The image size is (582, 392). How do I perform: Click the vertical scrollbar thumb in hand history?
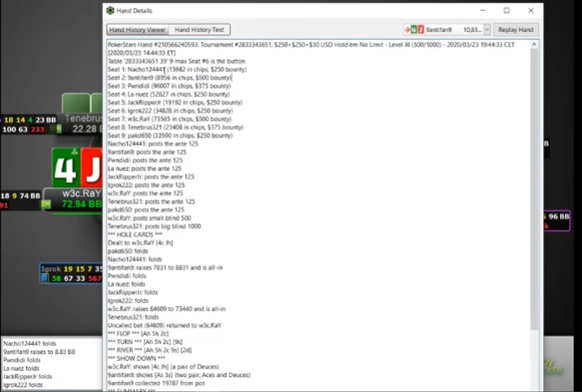[x=534, y=189]
